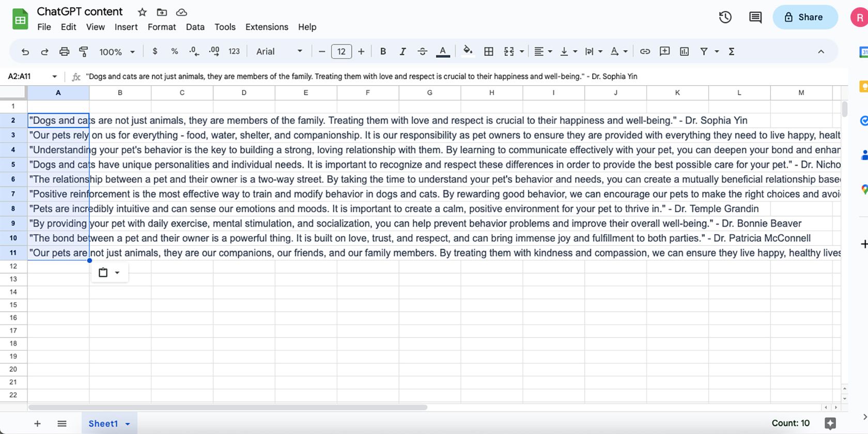
Task: Format as currency with dollar icon
Action: pos(155,51)
